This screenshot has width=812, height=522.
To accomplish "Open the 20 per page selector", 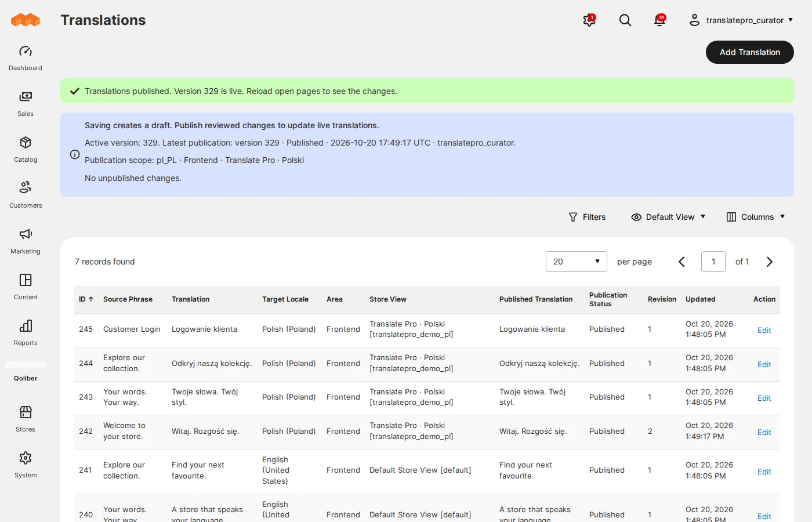I will pos(577,262).
